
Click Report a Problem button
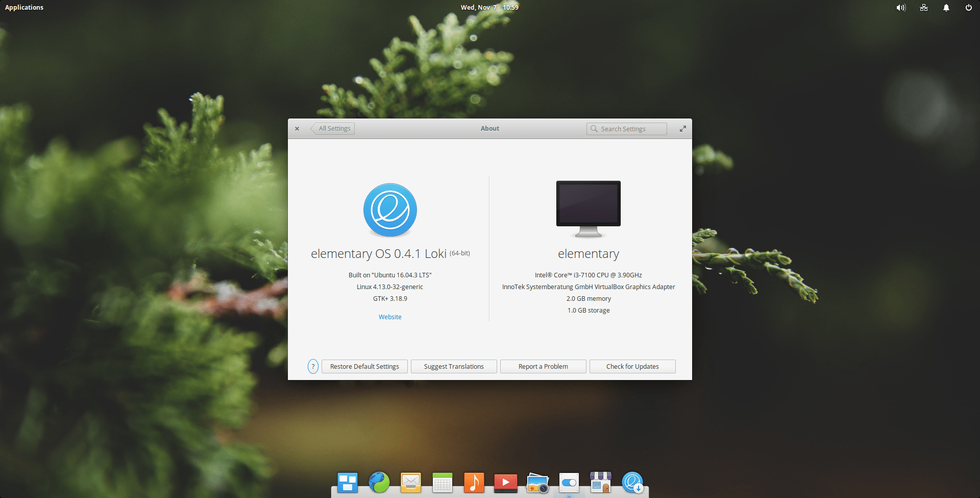point(543,366)
